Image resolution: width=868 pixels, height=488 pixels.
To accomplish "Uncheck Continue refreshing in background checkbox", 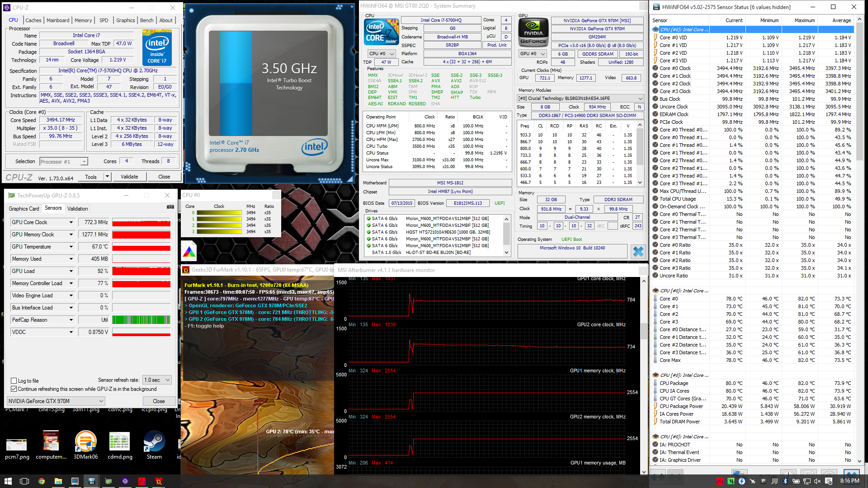I will pos(14,389).
